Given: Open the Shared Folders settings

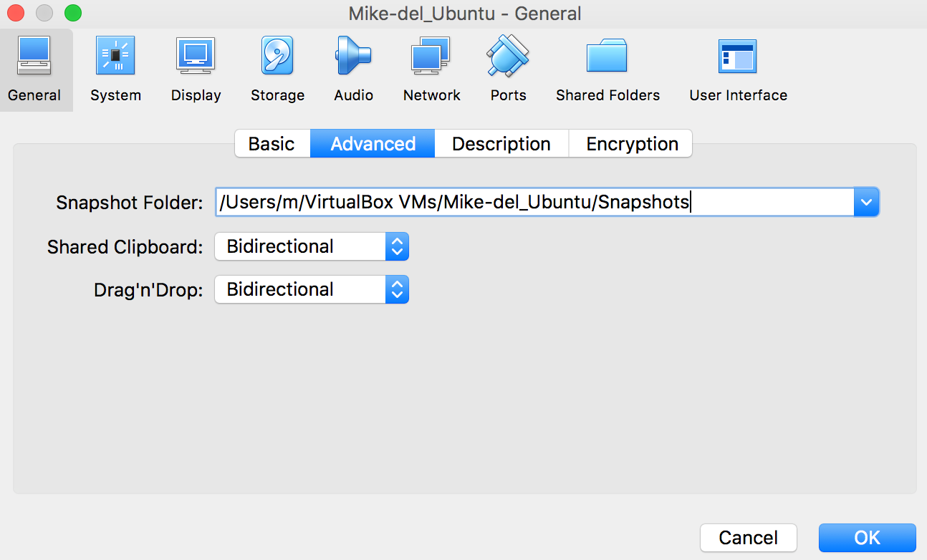Looking at the screenshot, I should click(607, 68).
